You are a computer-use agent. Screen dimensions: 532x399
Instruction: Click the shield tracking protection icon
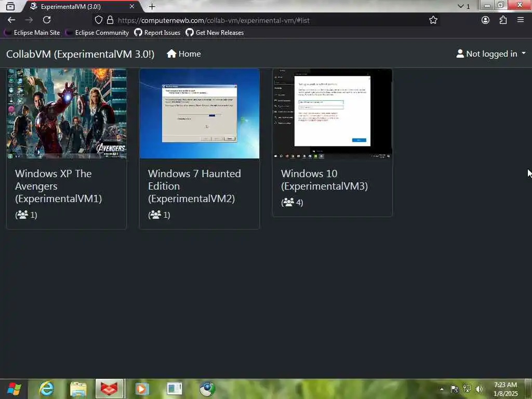pos(98,20)
